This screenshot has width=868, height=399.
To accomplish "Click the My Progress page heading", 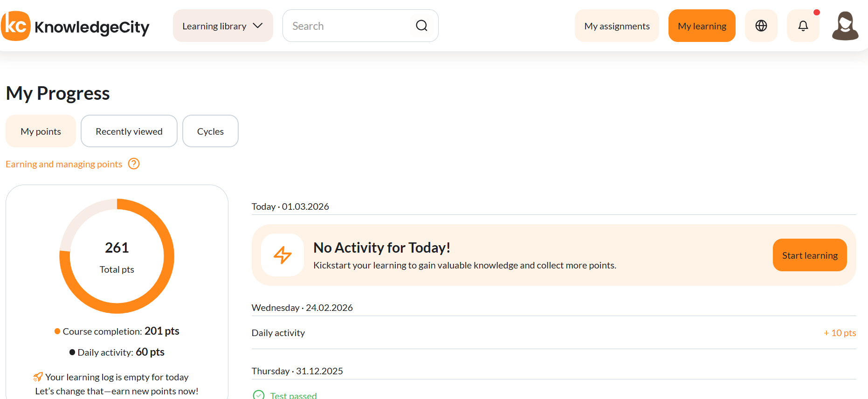I will pyautogui.click(x=58, y=93).
